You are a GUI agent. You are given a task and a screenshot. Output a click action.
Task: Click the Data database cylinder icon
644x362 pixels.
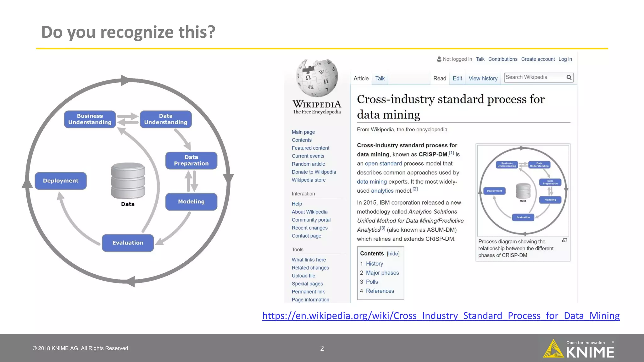tap(128, 181)
